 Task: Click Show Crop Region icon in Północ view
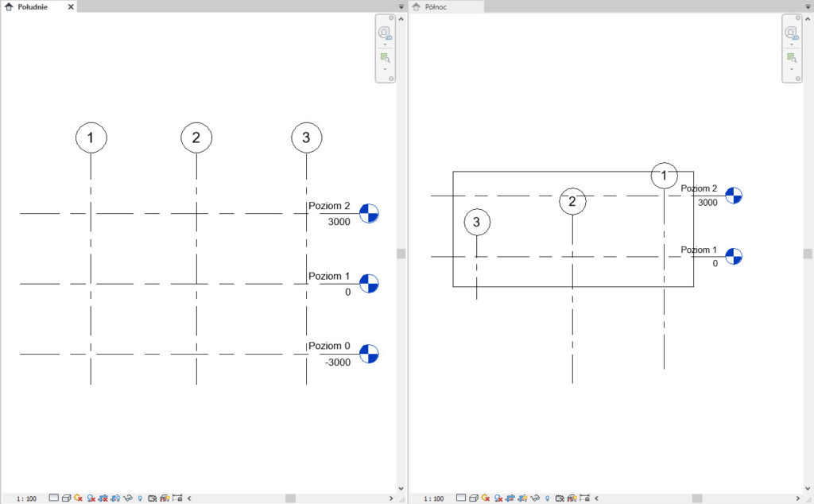pos(524,498)
